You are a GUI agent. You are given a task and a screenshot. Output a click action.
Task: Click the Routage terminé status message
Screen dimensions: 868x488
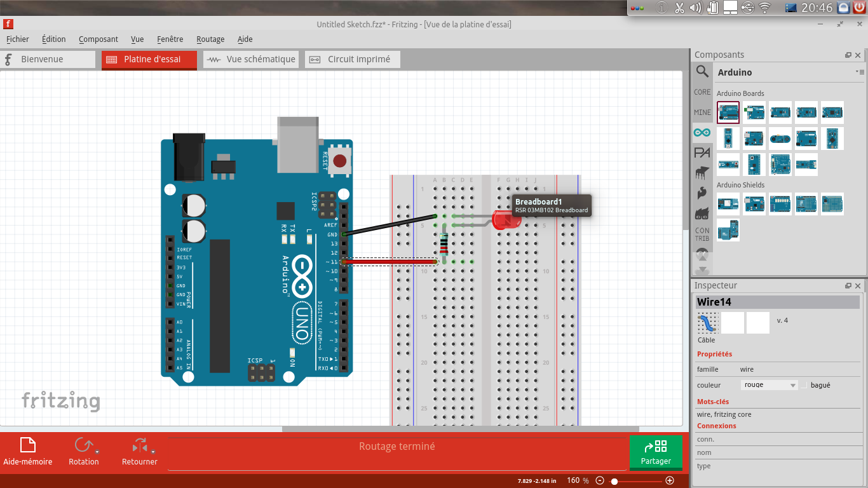(397, 447)
